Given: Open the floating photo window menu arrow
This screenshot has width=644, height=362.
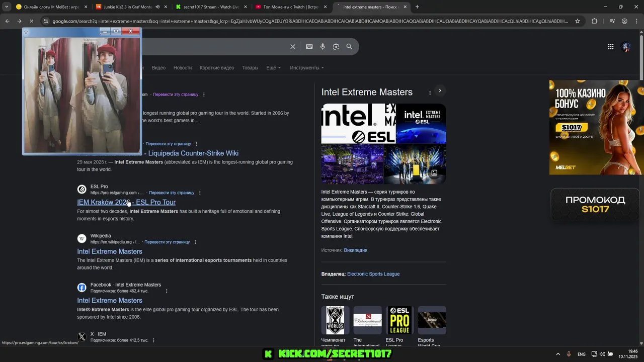Looking at the screenshot, I should click(26, 32).
